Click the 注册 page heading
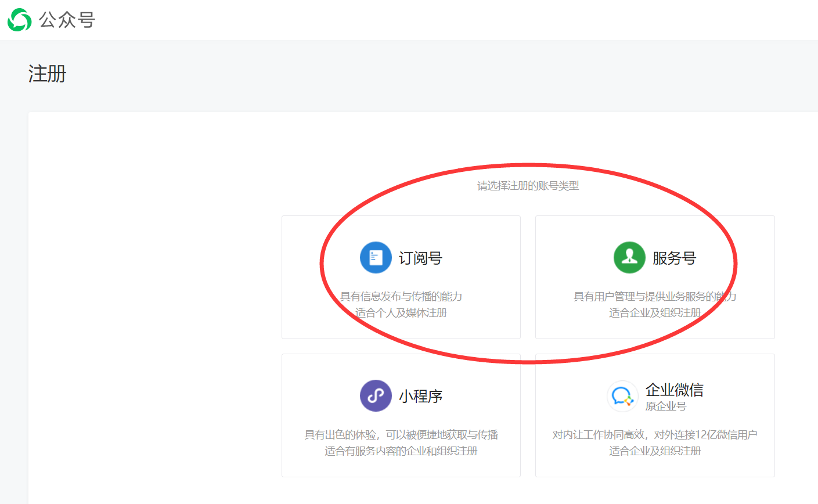Screen dimensions: 818x504 [x=46, y=74]
